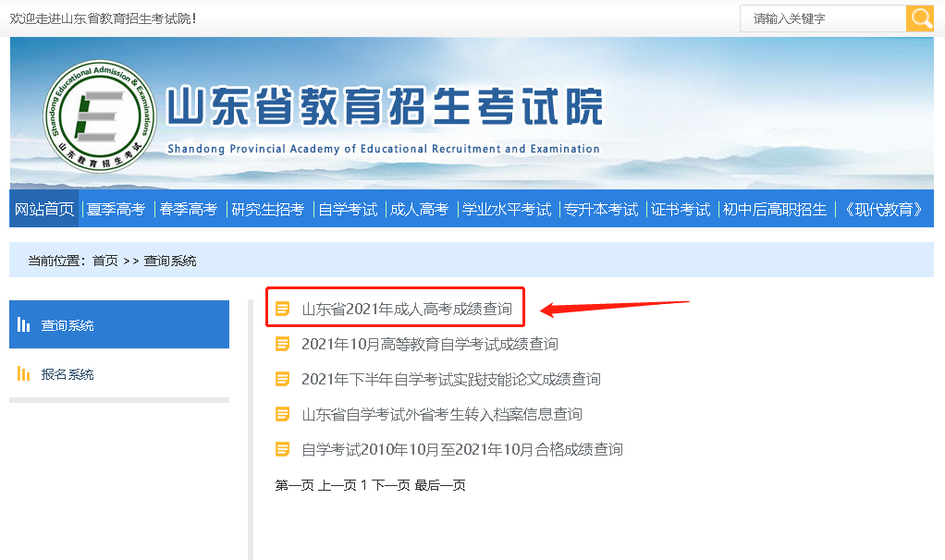Select 研究生招考 from the nav bar
This screenshot has width=945, height=560.
[268, 210]
